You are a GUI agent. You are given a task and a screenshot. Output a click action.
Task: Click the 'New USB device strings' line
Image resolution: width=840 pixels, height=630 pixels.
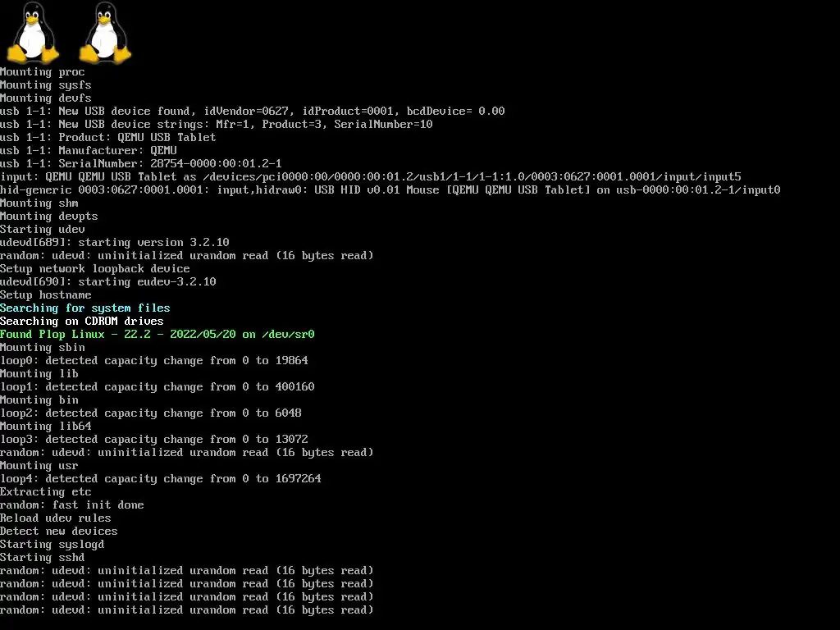(x=217, y=125)
